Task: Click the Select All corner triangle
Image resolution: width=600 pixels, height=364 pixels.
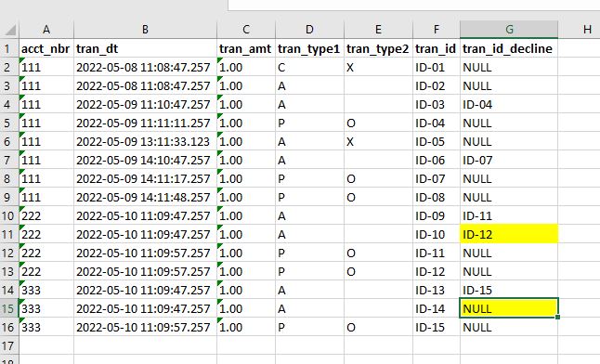Action: pyautogui.click(x=9, y=30)
